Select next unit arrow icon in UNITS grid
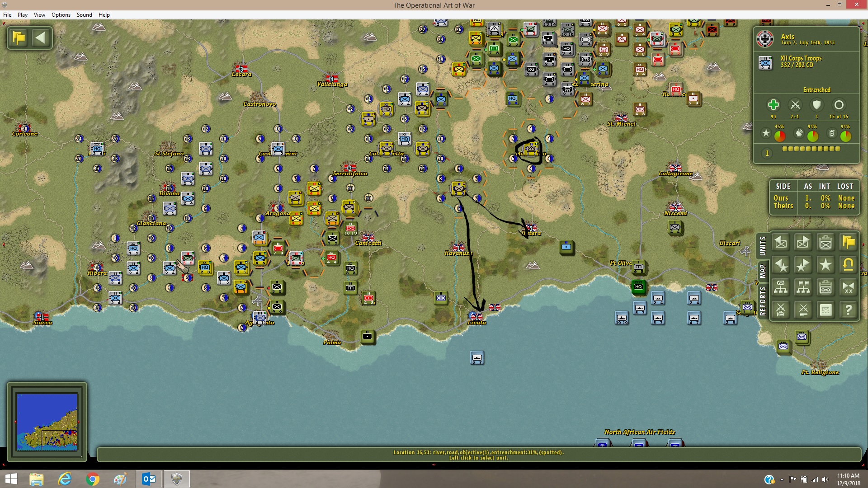 click(x=803, y=243)
